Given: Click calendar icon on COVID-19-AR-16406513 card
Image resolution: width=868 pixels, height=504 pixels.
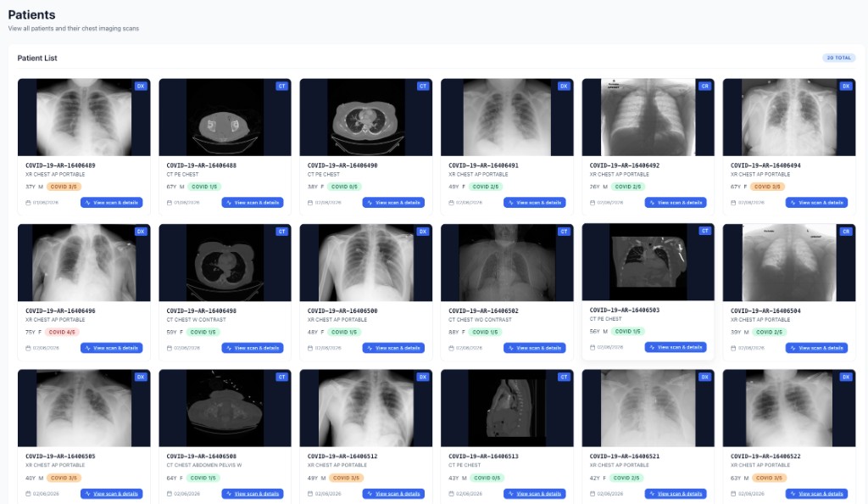Looking at the screenshot, I should coord(451,494).
